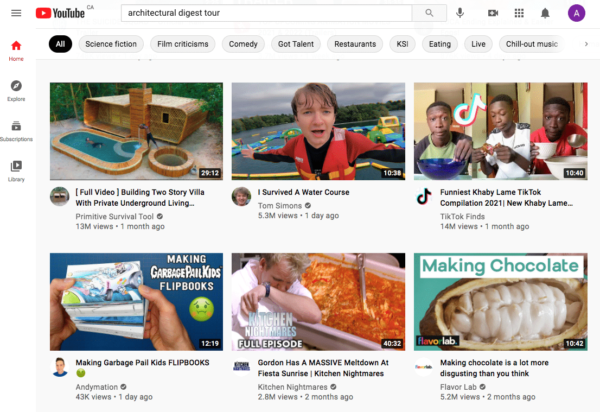This screenshot has width=600, height=412.
Task: Open the Making Chocolate video thumbnail
Action: (x=501, y=302)
